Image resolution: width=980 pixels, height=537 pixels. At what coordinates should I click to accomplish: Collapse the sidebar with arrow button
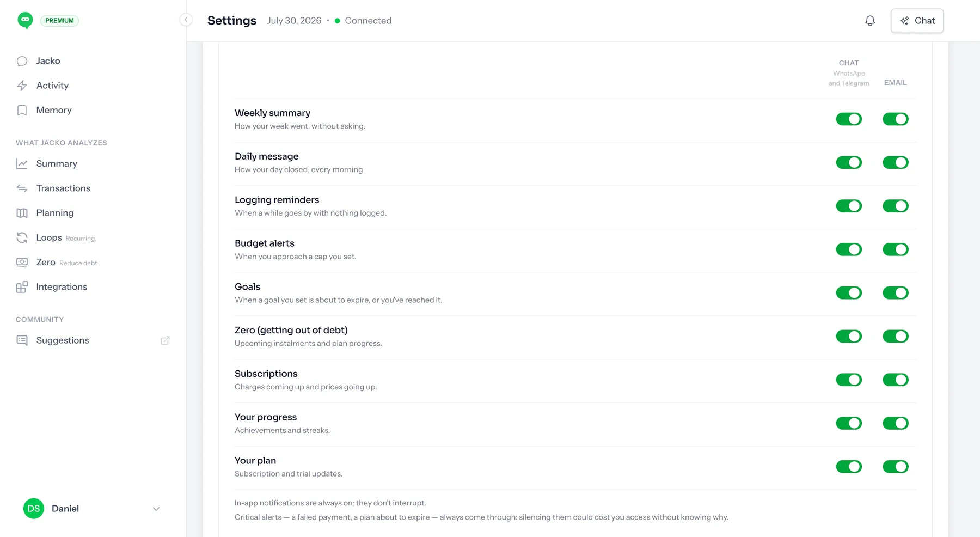(186, 20)
